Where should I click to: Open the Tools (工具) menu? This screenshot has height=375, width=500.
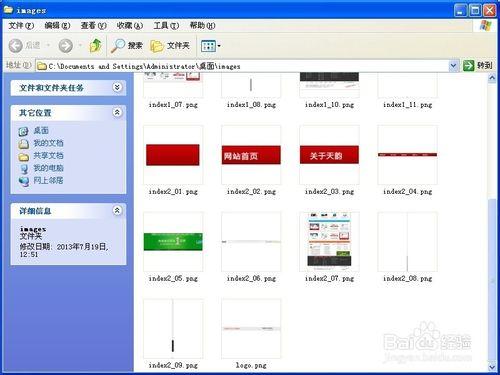(166, 25)
